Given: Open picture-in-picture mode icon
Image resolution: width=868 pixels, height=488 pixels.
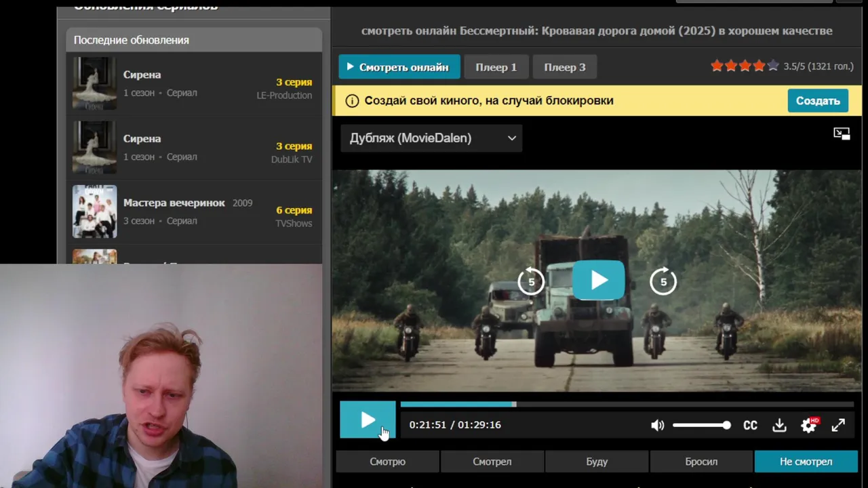Looking at the screenshot, I should pyautogui.click(x=842, y=134).
